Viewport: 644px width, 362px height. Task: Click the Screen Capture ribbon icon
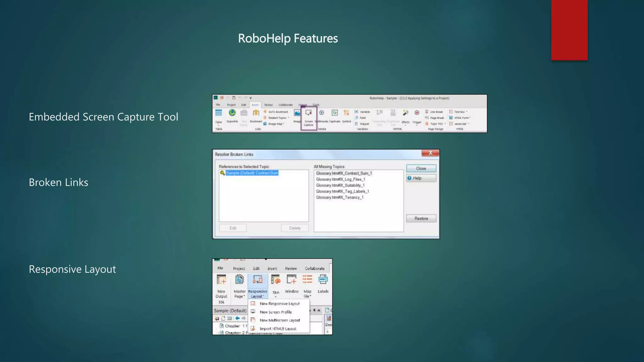point(308,112)
